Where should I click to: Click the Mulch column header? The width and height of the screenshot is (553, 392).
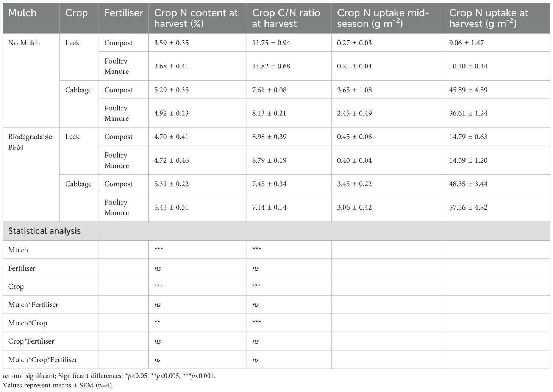click(x=22, y=13)
